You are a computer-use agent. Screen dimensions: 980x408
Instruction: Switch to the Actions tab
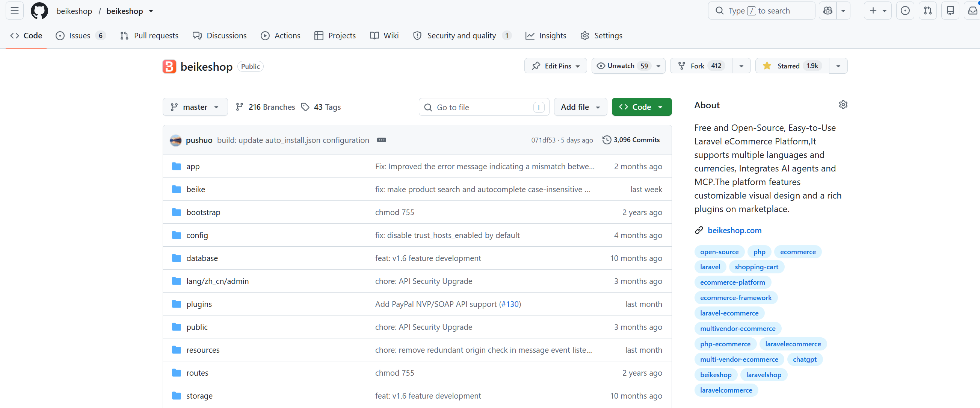(x=280, y=35)
